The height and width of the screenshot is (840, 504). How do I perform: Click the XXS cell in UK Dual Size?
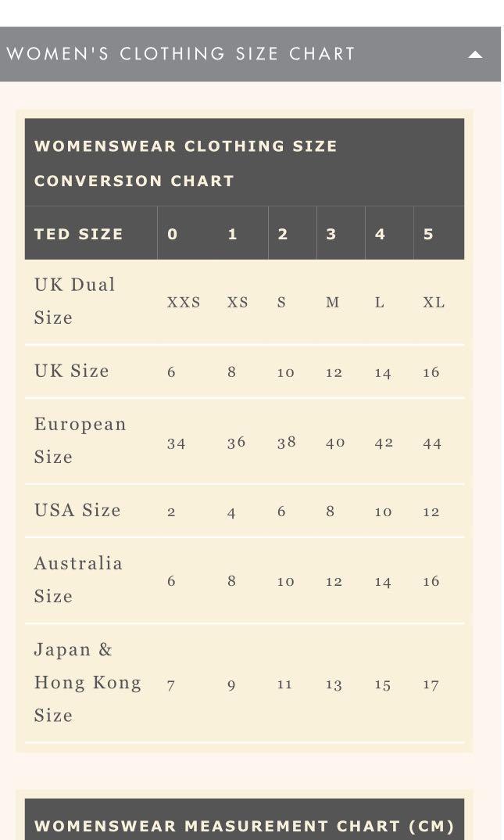coord(184,303)
